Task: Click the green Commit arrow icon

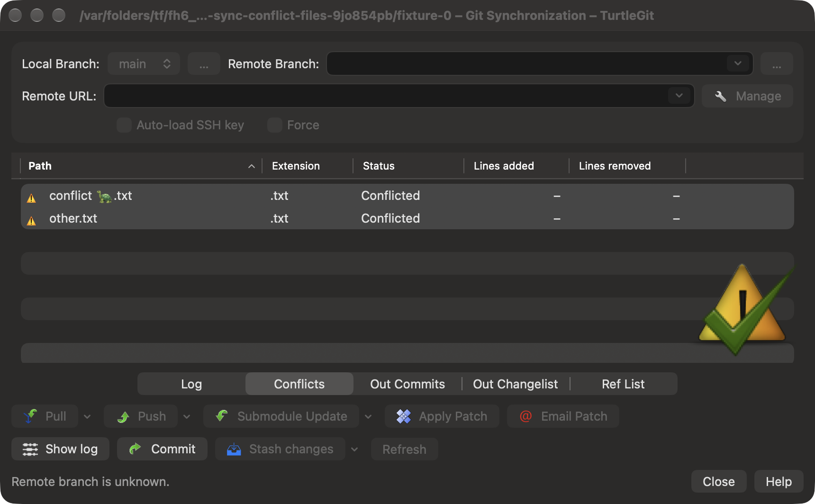Action: pyautogui.click(x=136, y=449)
